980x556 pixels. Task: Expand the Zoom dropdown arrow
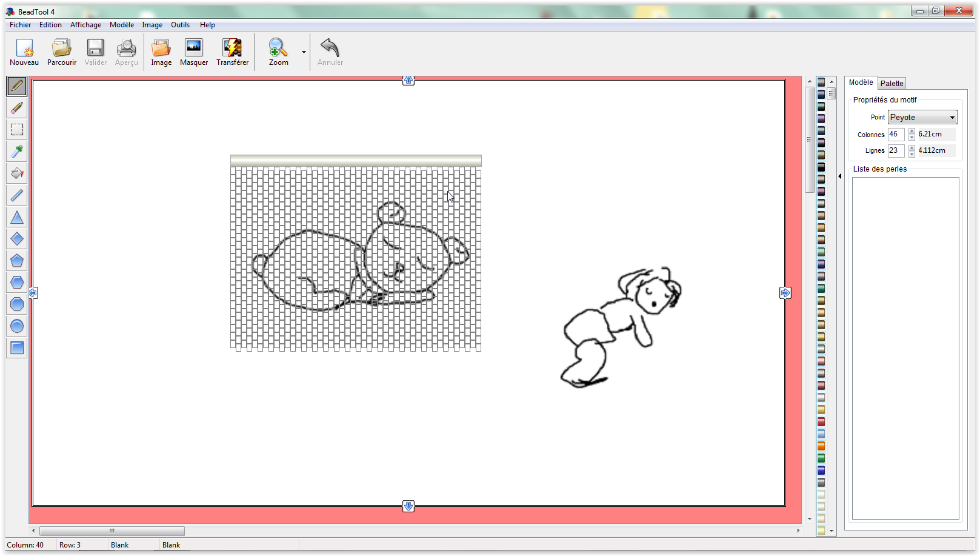point(304,52)
